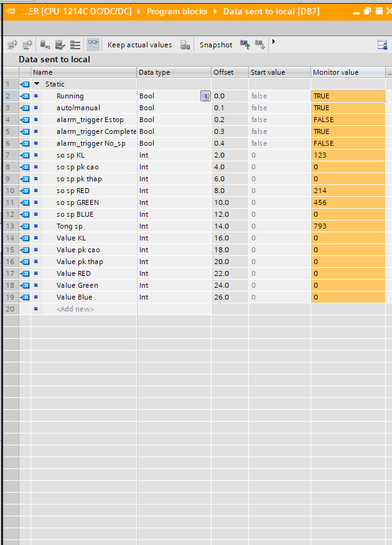The image size is (392, 545).
Task: Click the tag icon in row 13
Action: (x=25, y=226)
